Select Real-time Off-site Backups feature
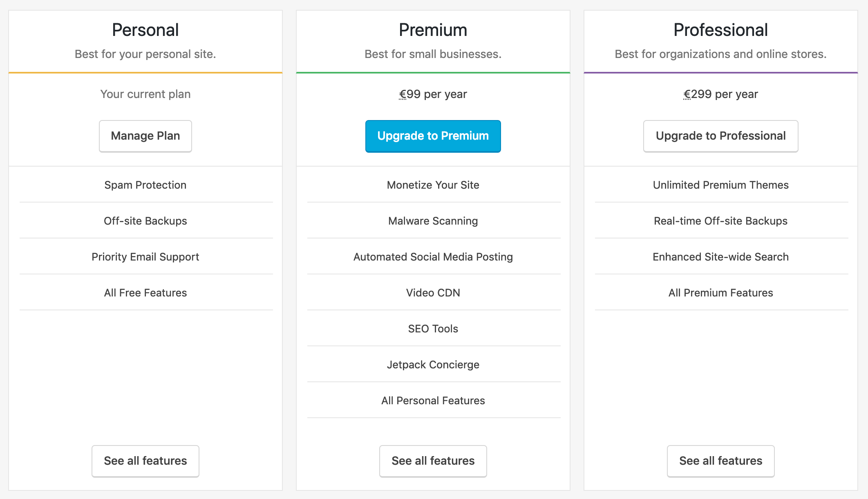 click(720, 221)
